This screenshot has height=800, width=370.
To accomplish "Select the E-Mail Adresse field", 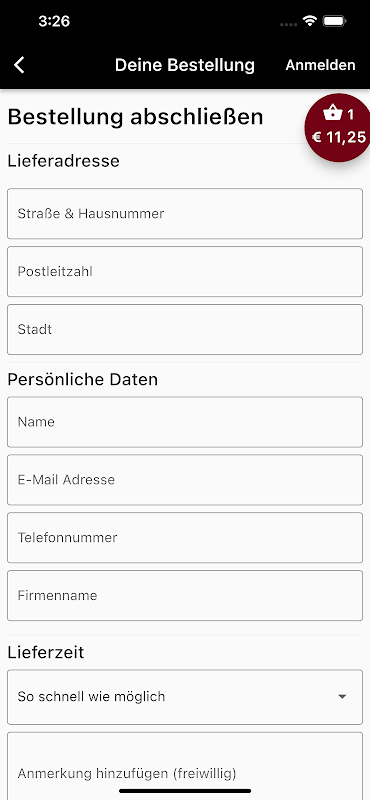I will click(x=185, y=480).
